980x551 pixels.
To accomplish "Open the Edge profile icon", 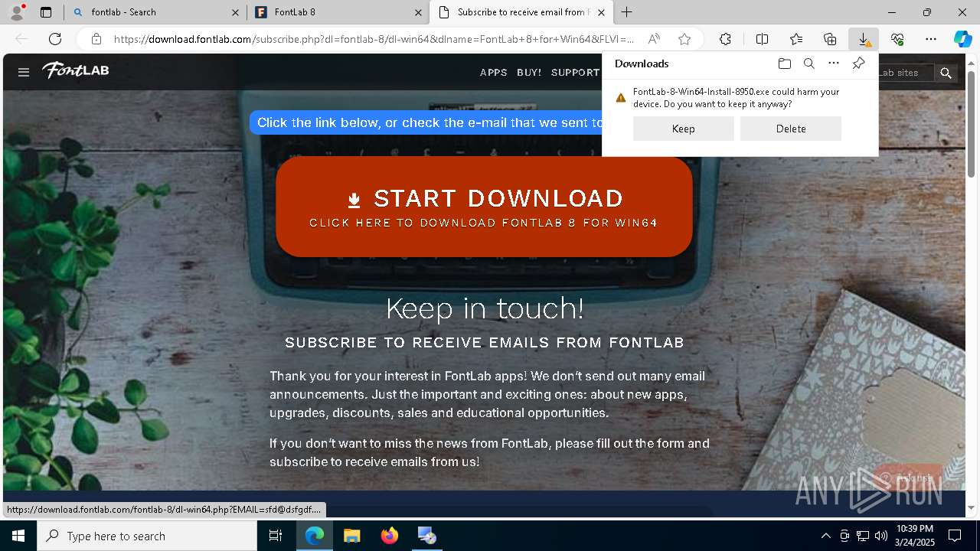I will click(17, 11).
